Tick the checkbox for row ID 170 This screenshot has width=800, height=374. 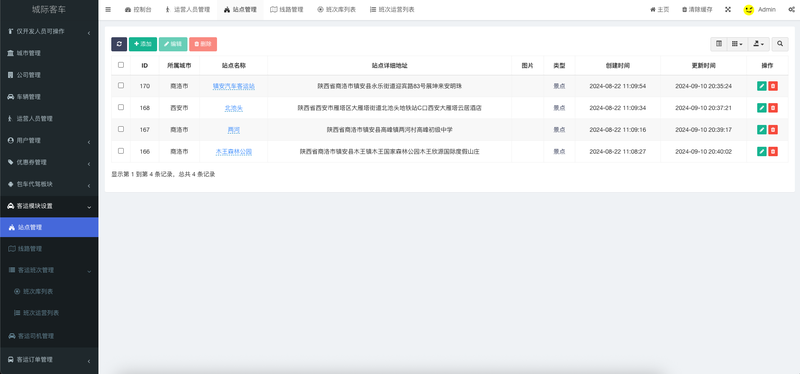click(121, 85)
